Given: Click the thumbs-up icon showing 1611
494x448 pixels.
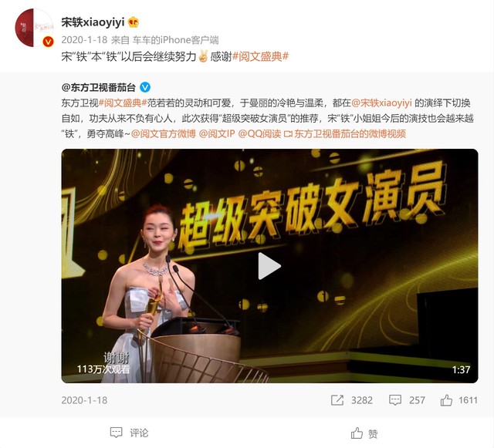Looking at the screenshot, I should 446,400.
